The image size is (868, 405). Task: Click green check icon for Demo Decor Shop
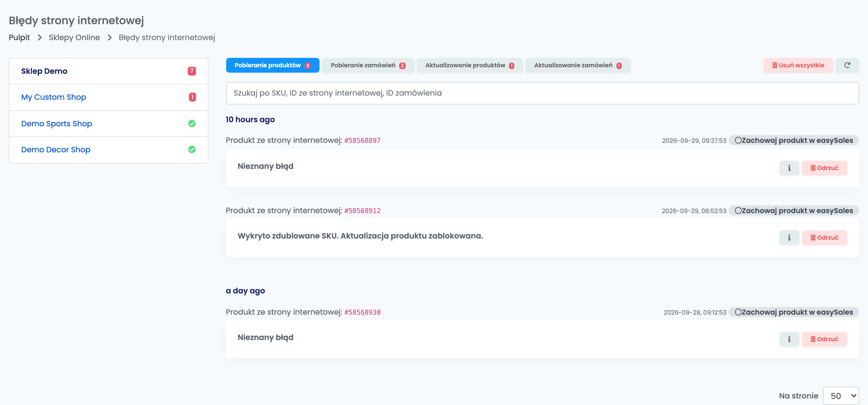click(x=192, y=150)
